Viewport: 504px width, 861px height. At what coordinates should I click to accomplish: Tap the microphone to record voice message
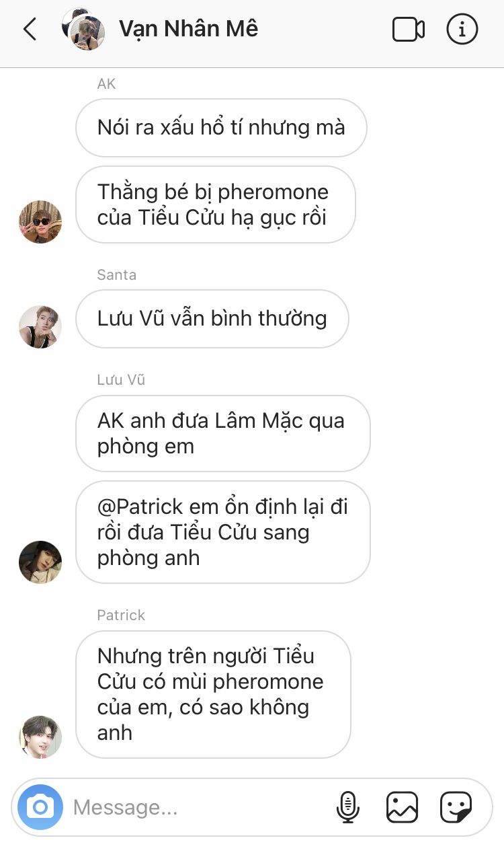347,807
